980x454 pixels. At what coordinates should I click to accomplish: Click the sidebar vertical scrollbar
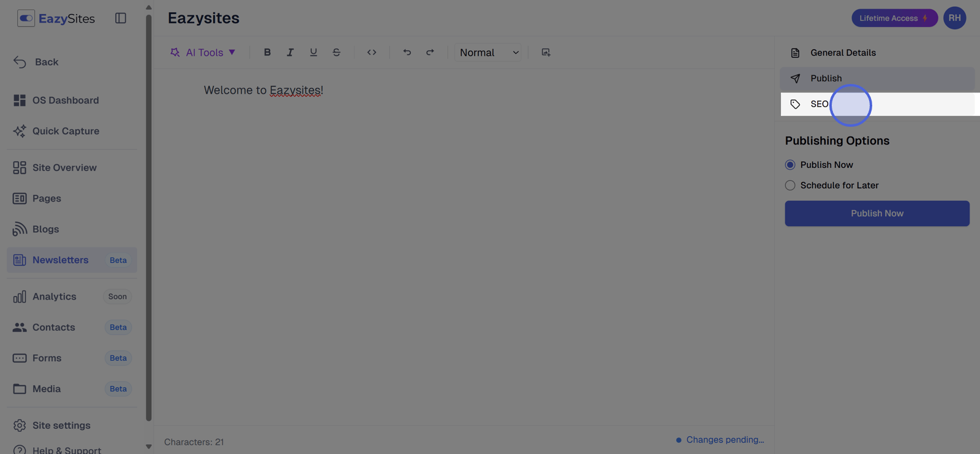coord(148,218)
